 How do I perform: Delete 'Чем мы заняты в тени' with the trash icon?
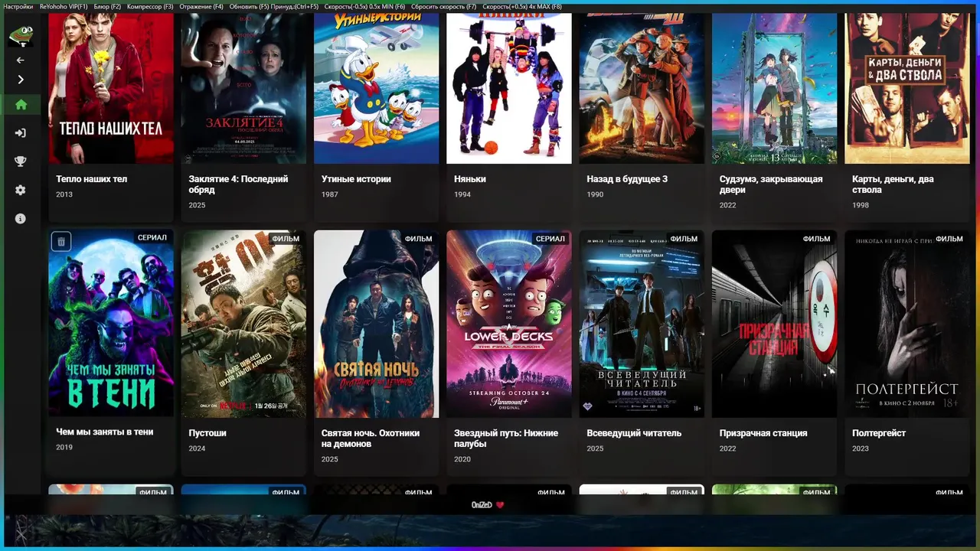click(61, 242)
